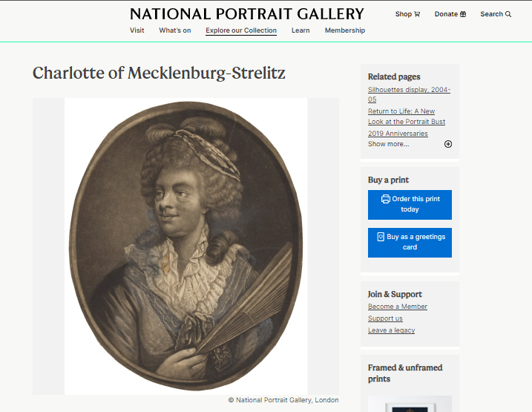
Task: Open the Learn menu item
Action: click(301, 30)
